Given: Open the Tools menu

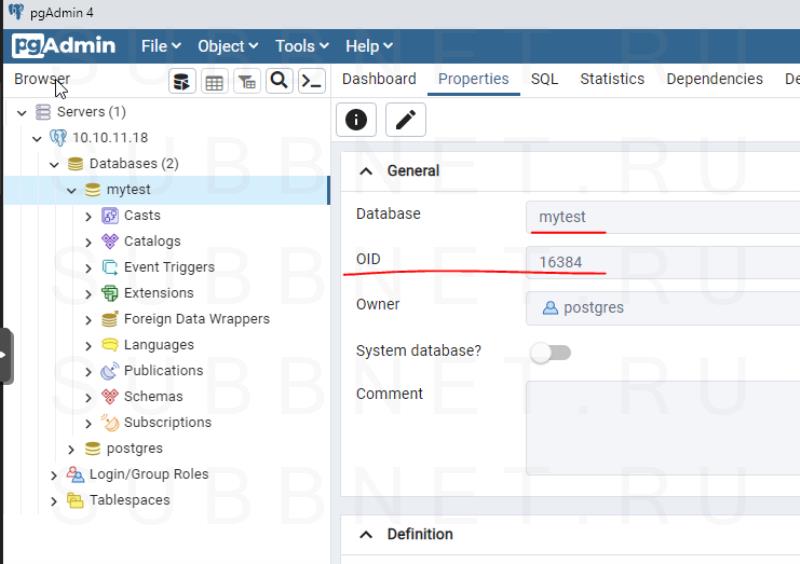Looking at the screenshot, I should (x=301, y=46).
